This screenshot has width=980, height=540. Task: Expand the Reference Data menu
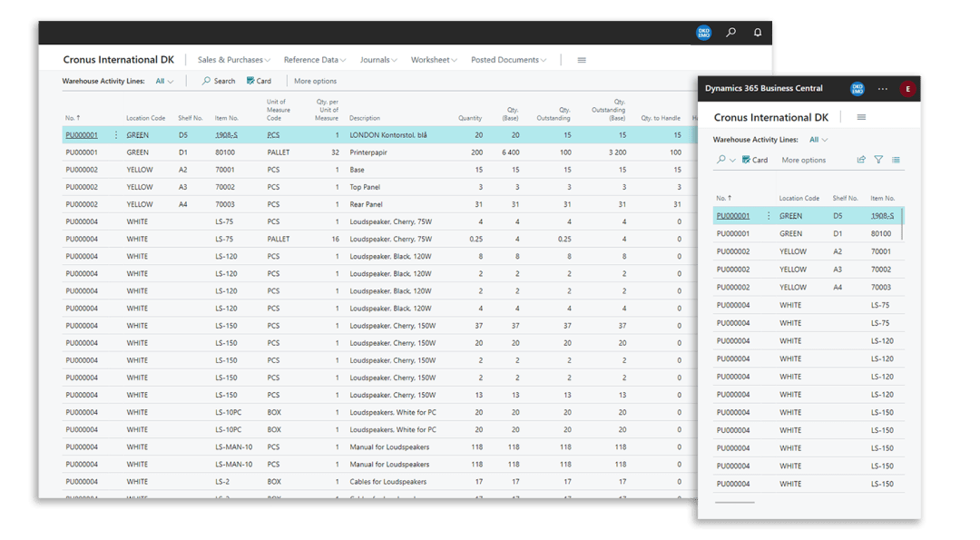pos(314,60)
